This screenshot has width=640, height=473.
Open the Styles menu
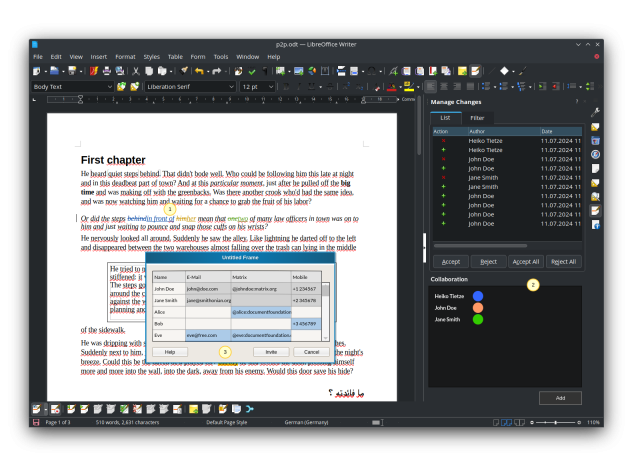[x=151, y=57]
